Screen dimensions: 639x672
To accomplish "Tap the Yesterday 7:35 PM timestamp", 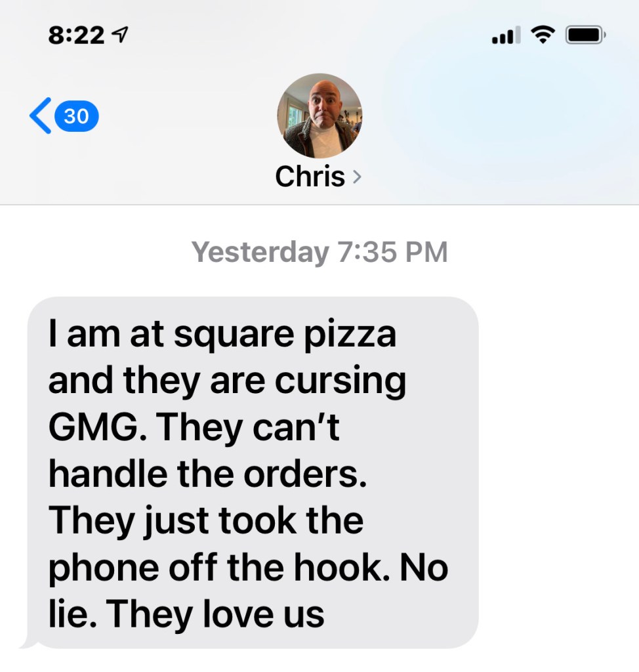I will pyautogui.click(x=319, y=251).
